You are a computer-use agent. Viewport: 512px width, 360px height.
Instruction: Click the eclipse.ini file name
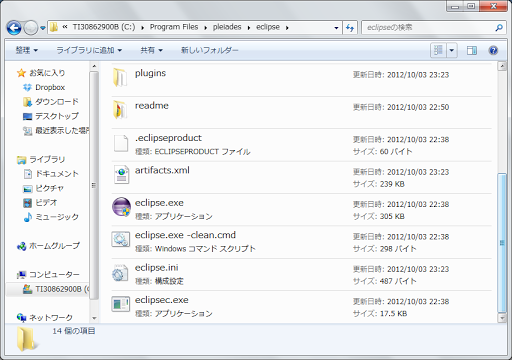(156, 268)
